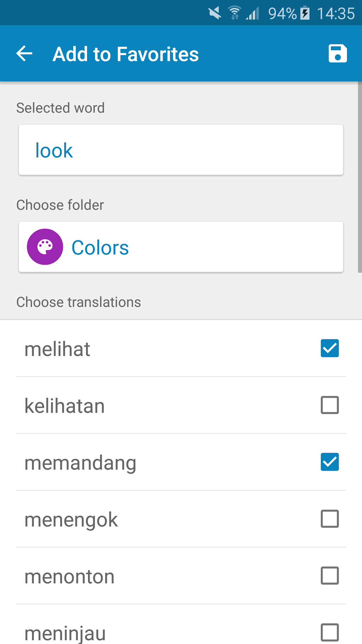Click the vertical scrollbar on the right
This screenshot has width=362, height=644.
(x=360, y=178)
